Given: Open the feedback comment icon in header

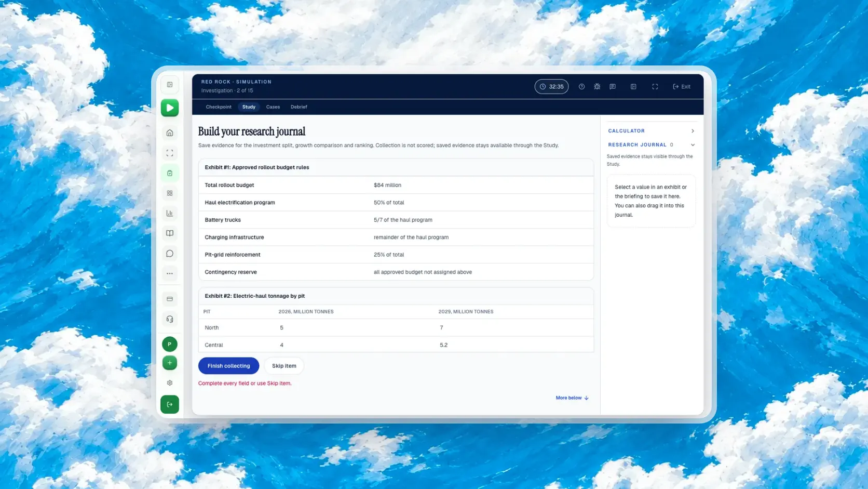Looking at the screenshot, I should [613, 87].
